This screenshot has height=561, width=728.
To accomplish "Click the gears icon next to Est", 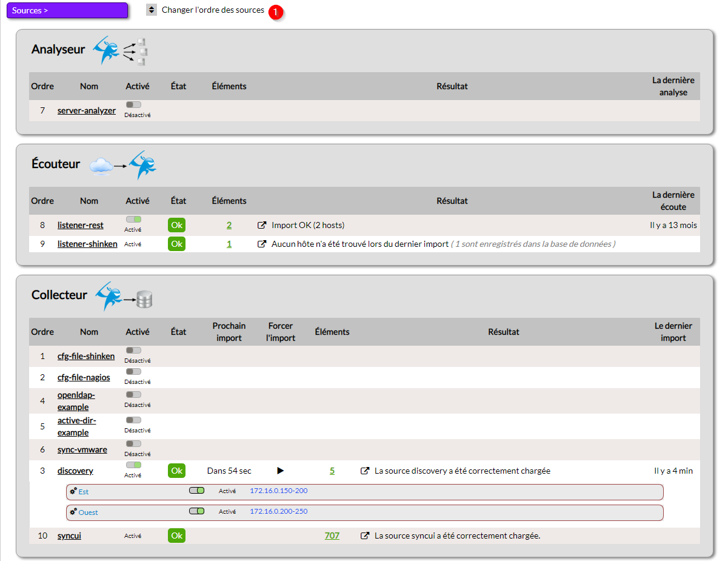I will 73,491.
